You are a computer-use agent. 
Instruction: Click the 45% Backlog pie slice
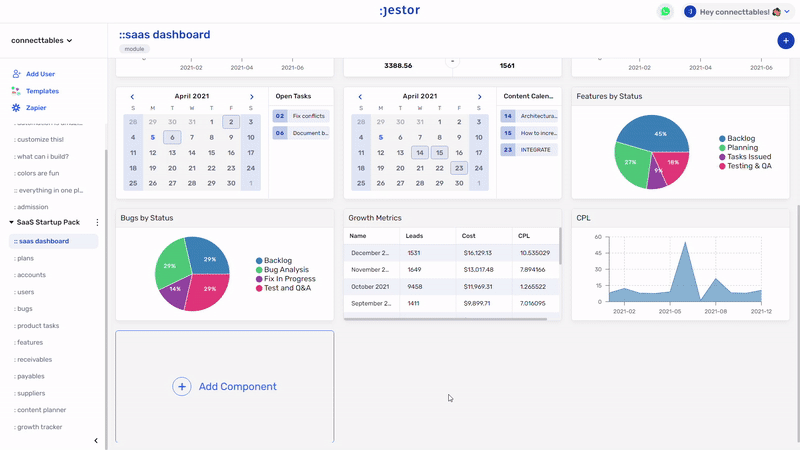click(658, 133)
